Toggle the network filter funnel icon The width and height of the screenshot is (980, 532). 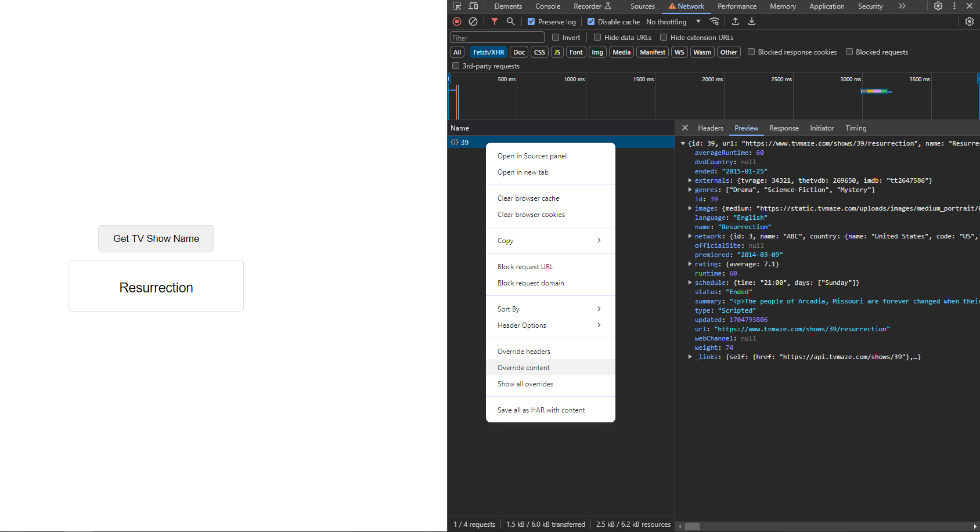495,21
